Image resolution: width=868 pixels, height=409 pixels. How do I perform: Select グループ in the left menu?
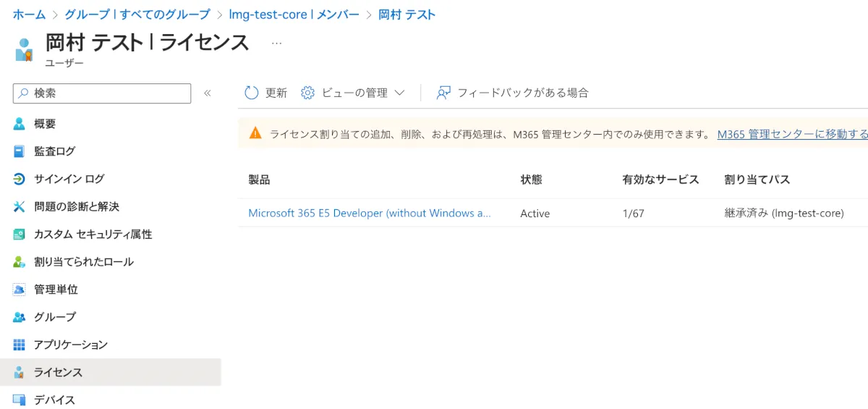click(54, 317)
